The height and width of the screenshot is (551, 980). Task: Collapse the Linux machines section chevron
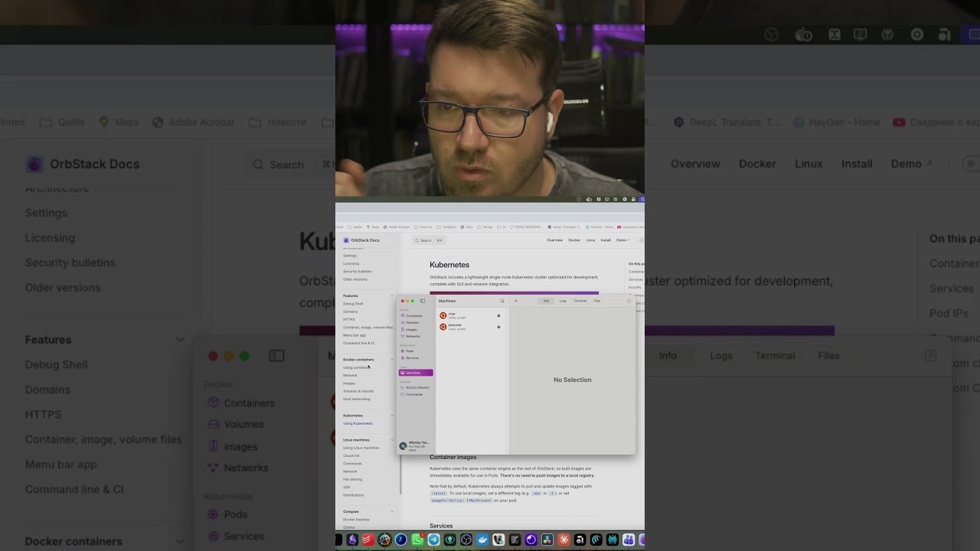pyautogui.click(x=392, y=440)
